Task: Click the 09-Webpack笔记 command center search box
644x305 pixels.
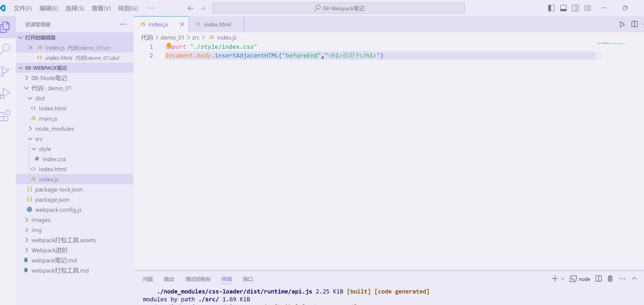Action: 338,8
